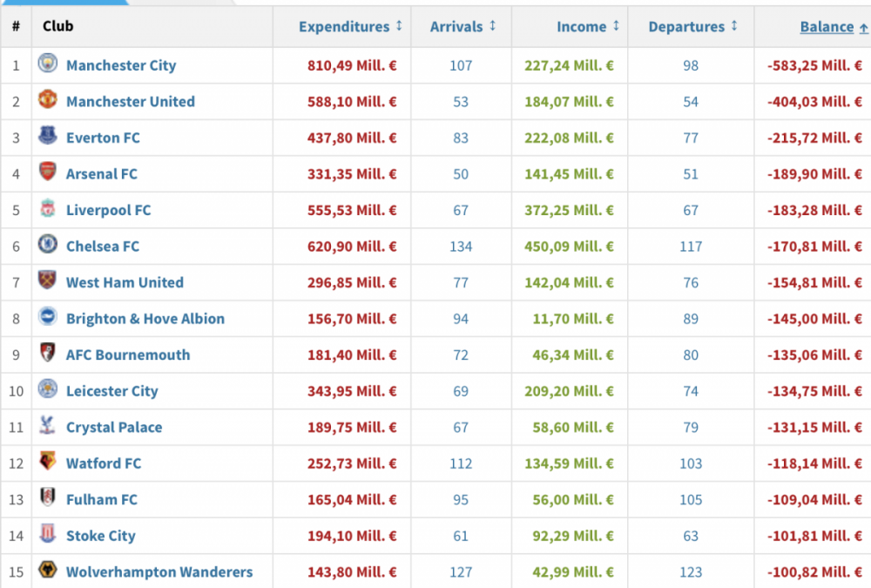Click Chelsea FC arrivals count 134

pyautogui.click(x=461, y=247)
